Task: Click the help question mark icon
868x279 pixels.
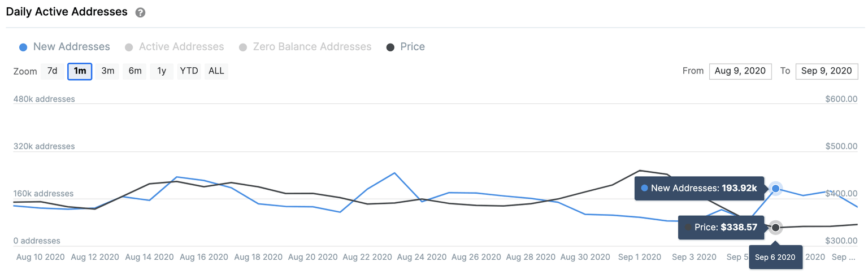Action: pyautogui.click(x=140, y=12)
